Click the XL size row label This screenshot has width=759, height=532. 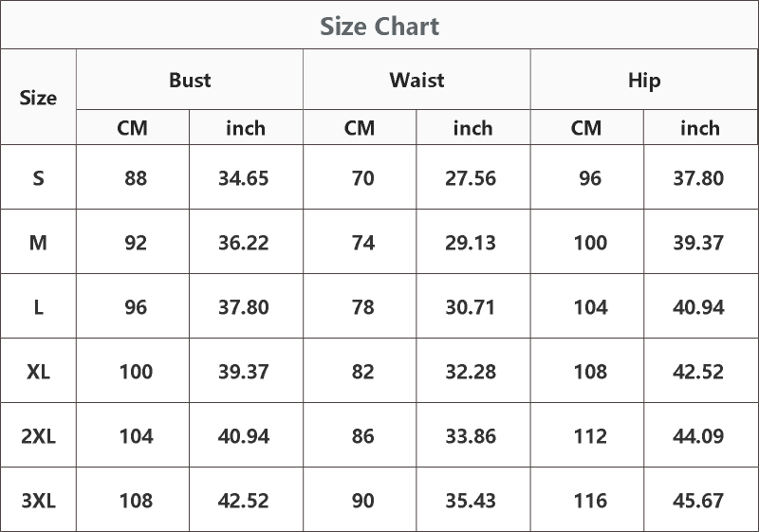point(38,372)
